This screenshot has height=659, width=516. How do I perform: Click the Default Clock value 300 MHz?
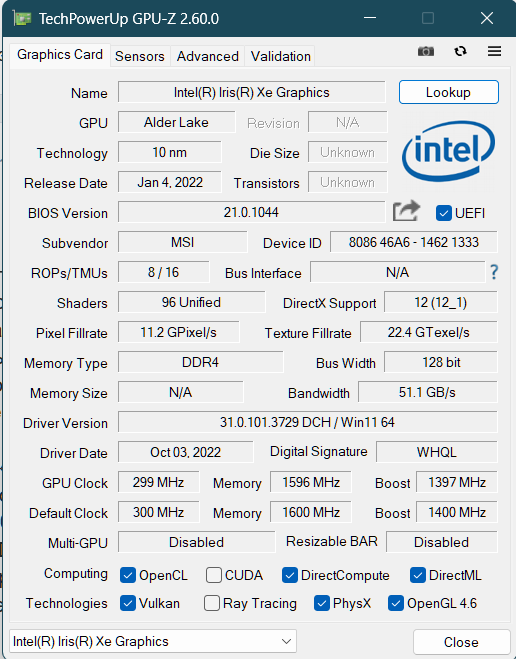(158, 512)
